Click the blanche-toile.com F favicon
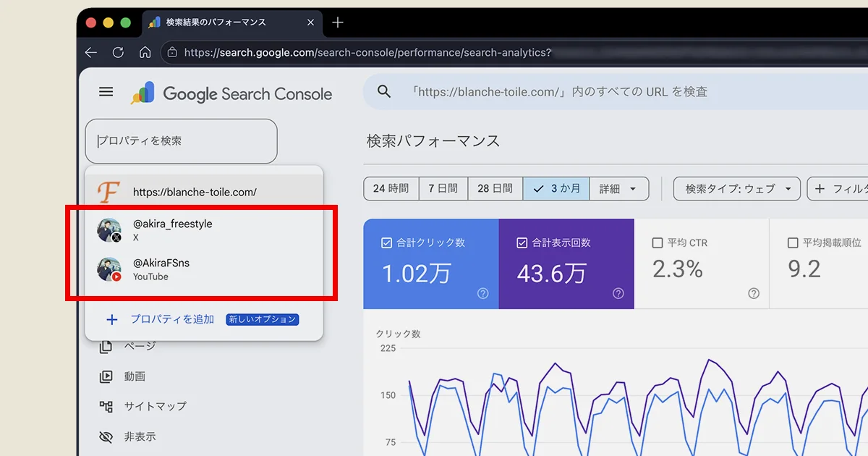The height and width of the screenshot is (456, 868). click(109, 192)
